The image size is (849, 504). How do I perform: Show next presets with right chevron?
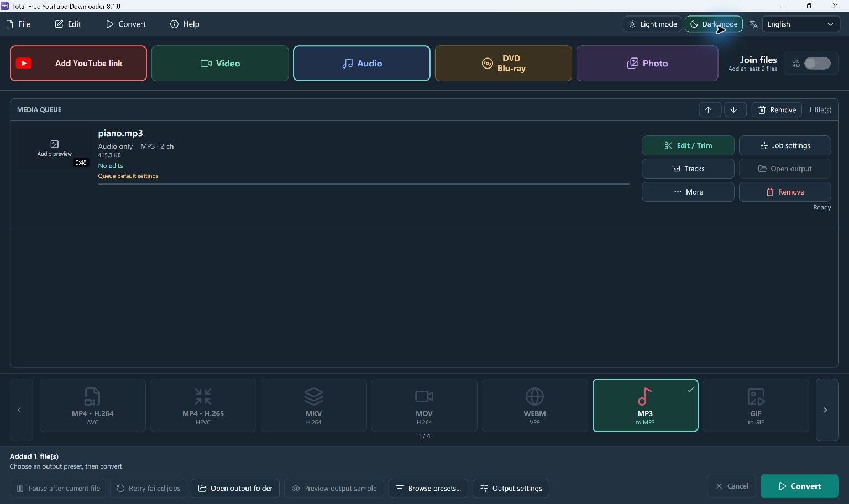tap(827, 410)
